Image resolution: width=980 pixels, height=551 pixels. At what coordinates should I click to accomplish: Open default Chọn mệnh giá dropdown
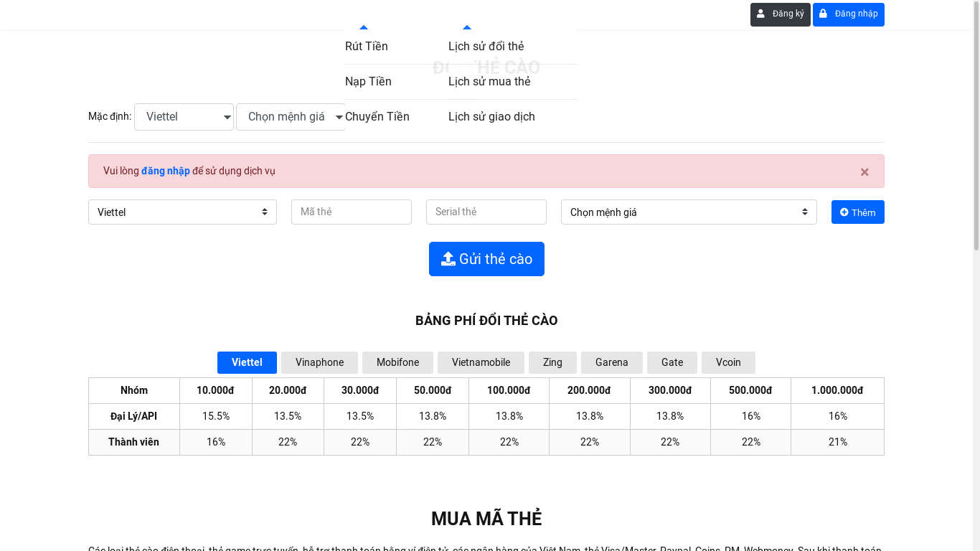[291, 117]
